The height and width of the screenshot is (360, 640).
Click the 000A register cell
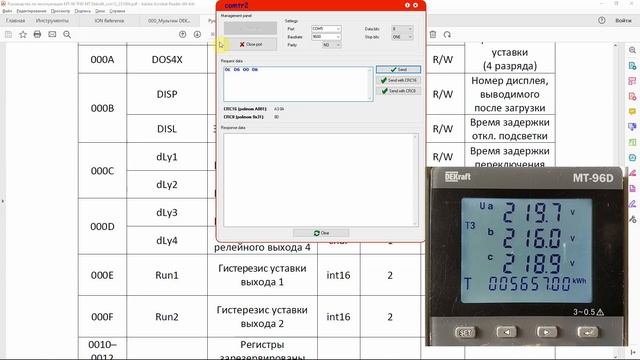(102, 60)
